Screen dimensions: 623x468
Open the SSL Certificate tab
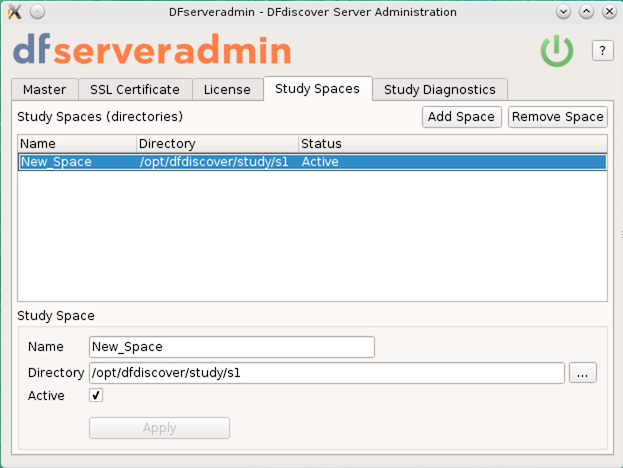[135, 90]
